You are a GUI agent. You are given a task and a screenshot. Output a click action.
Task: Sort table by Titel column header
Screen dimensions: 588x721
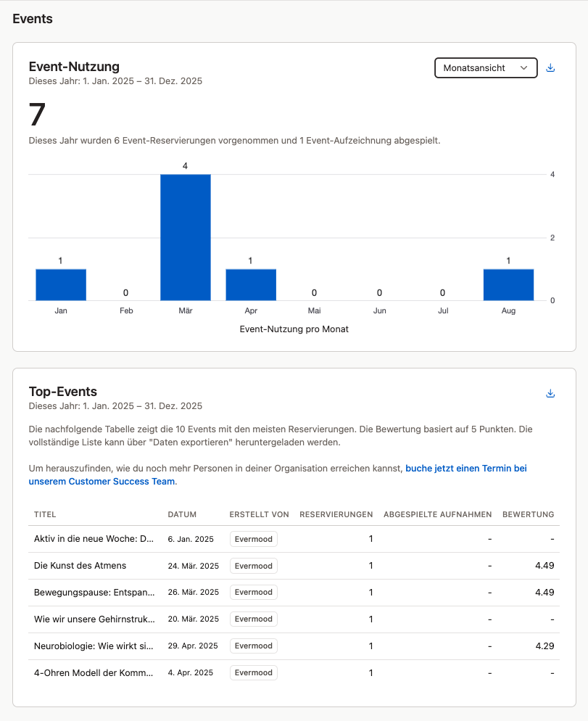pos(45,514)
